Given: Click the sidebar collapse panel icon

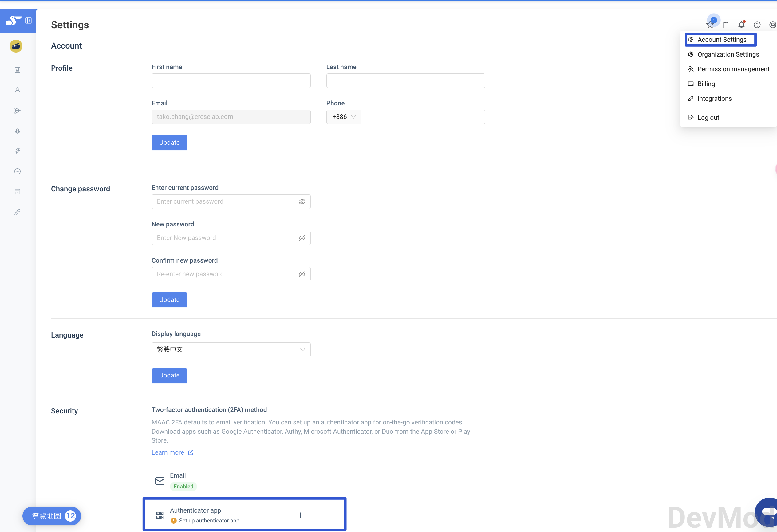Looking at the screenshot, I should pyautogui.click(x=28, y=21).
